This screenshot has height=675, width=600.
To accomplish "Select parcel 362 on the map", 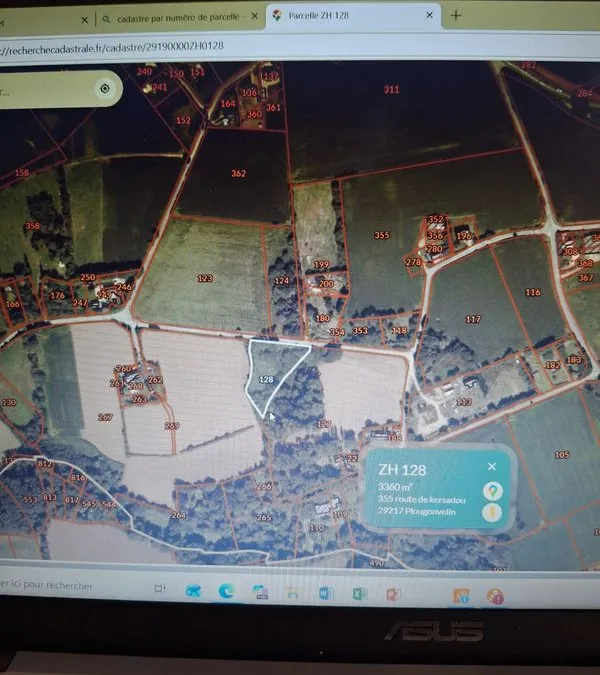I will click(238, 173).
